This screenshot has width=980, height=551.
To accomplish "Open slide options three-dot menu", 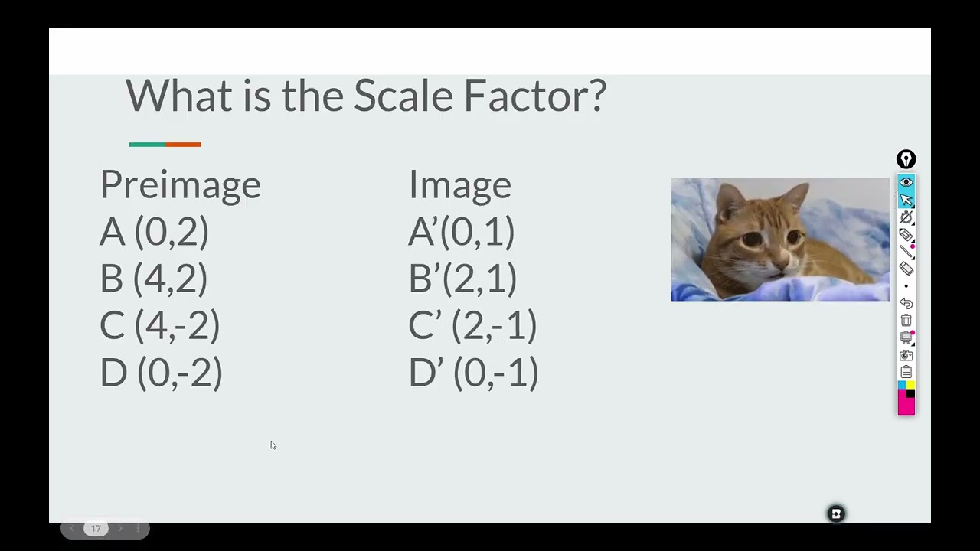I will tap(138, 529).
